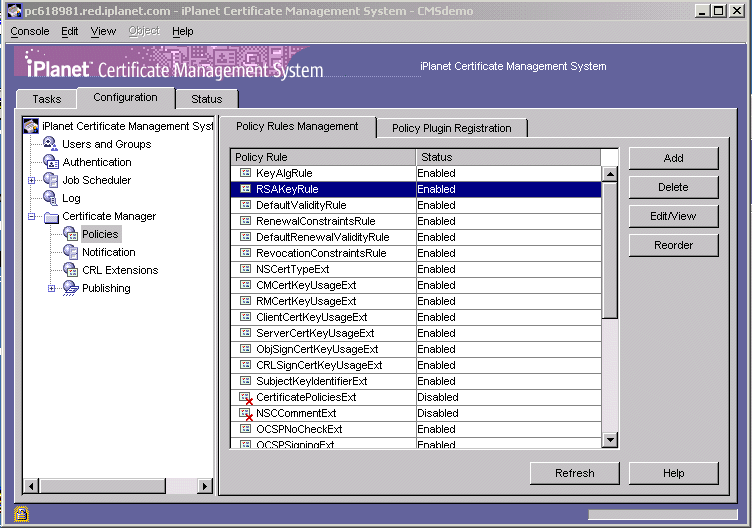Select the ServerCertKeyUsageExt row name
The image size is (752, 528).
pos(315,333)
